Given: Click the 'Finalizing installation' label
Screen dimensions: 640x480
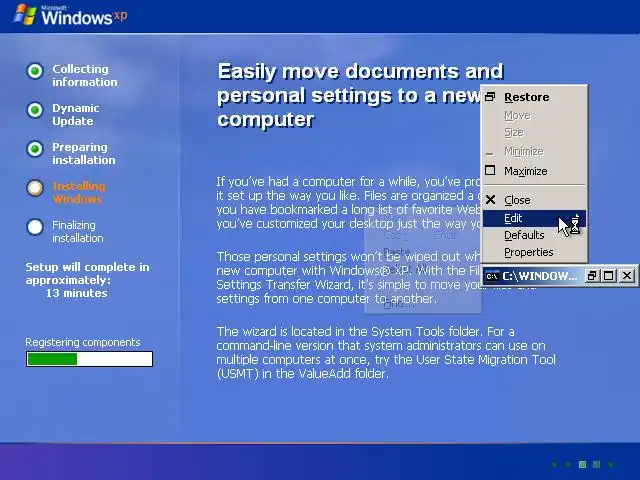Looking at the screenshot, I should click(x=78, y=231).
